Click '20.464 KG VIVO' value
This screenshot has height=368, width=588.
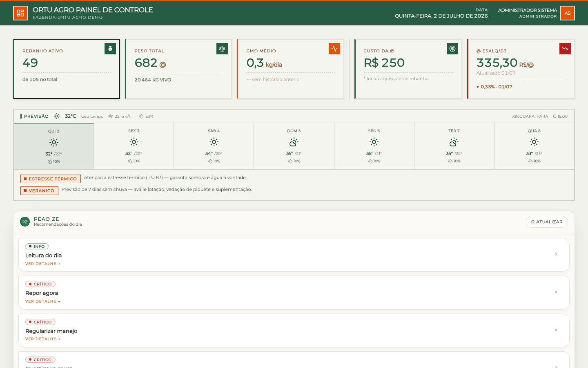[x=153, y=80]
